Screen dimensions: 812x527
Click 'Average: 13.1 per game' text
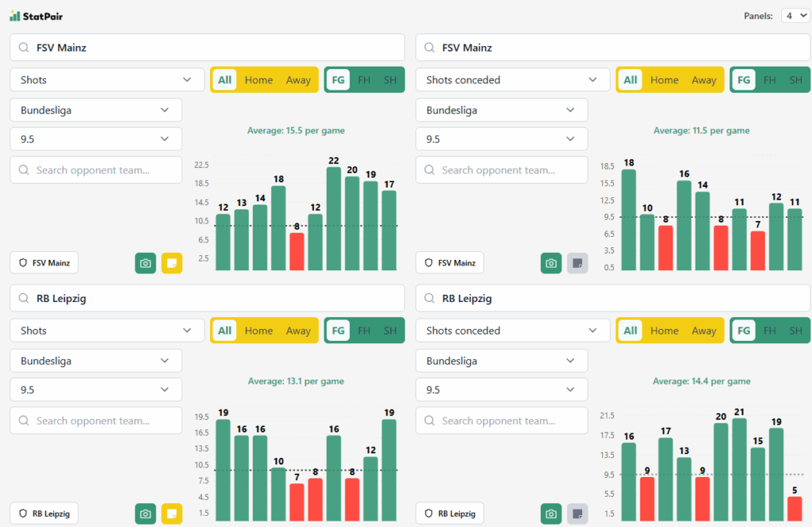coord(296,381)
